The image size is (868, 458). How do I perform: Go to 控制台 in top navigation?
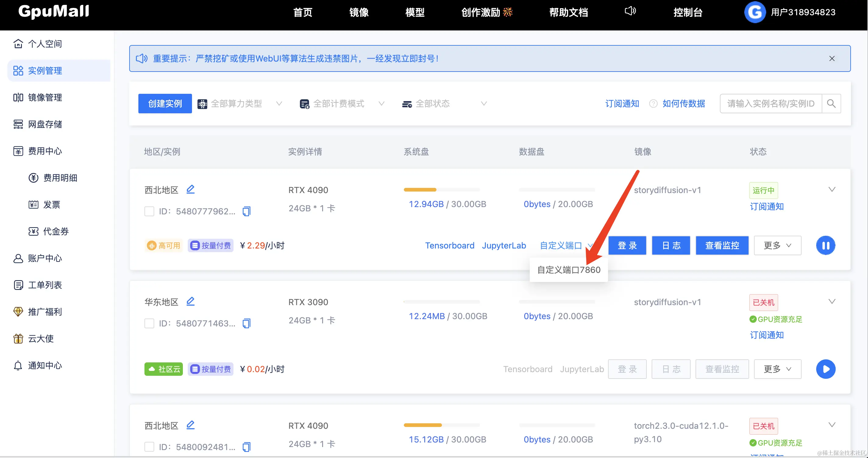pyautogui.click(x=688, y=12)
